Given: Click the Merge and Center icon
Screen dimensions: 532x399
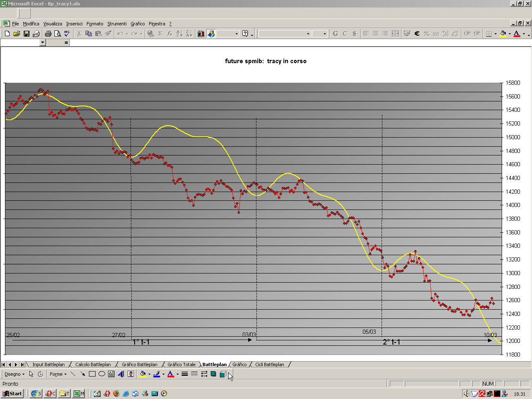Looking at the screenshot, I should coord(395,34).
